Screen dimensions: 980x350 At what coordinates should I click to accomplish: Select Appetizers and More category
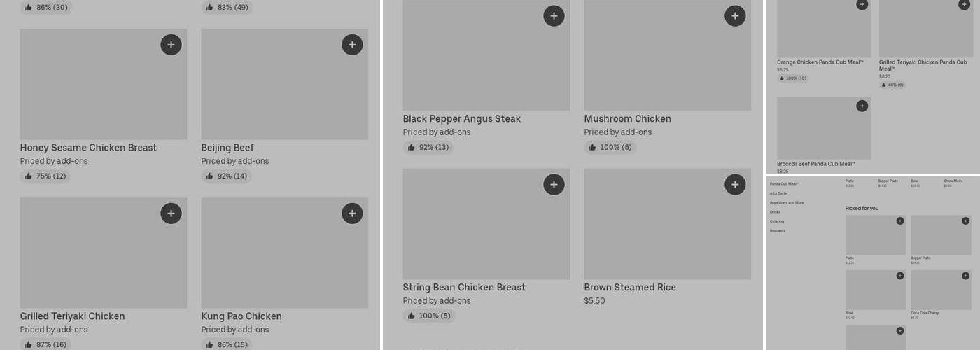tap(787, 203)
